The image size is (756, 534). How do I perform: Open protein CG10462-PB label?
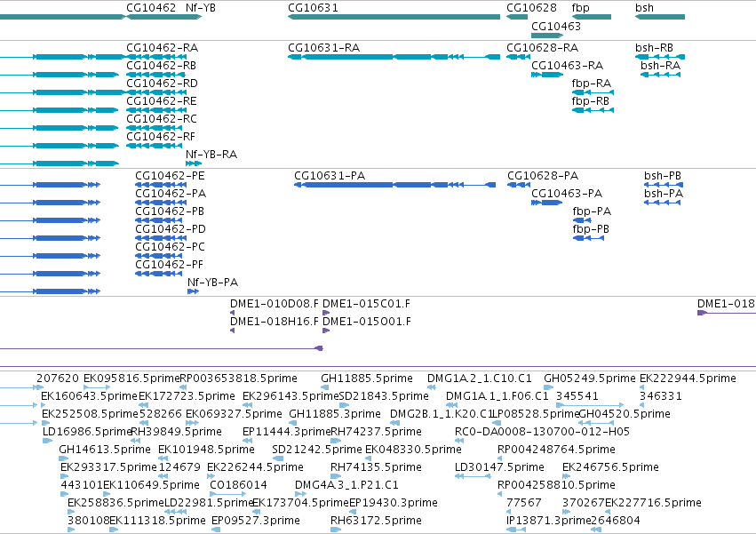point(170,211)
